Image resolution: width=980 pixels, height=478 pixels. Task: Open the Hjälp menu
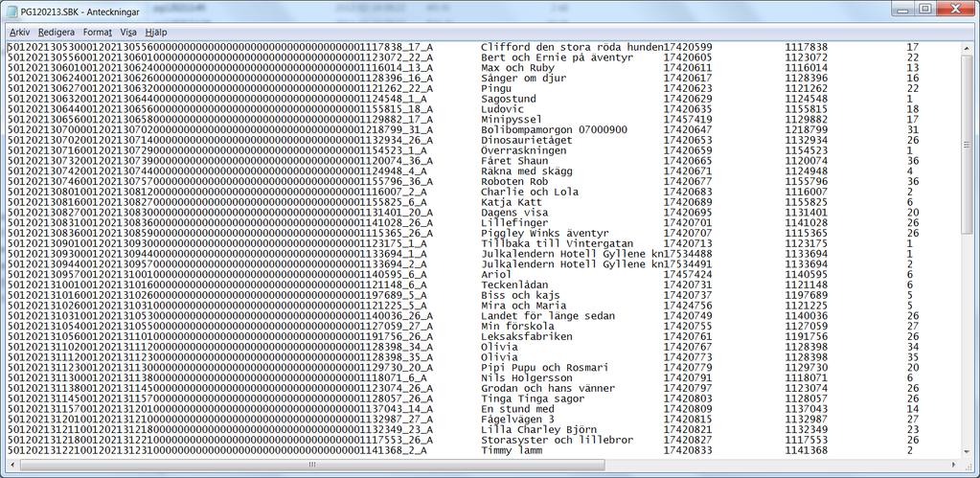pos(155,32)
